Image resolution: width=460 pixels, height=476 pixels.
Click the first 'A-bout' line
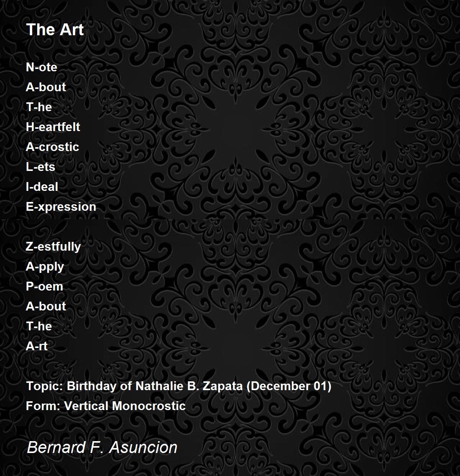click(x=46, y=87)
